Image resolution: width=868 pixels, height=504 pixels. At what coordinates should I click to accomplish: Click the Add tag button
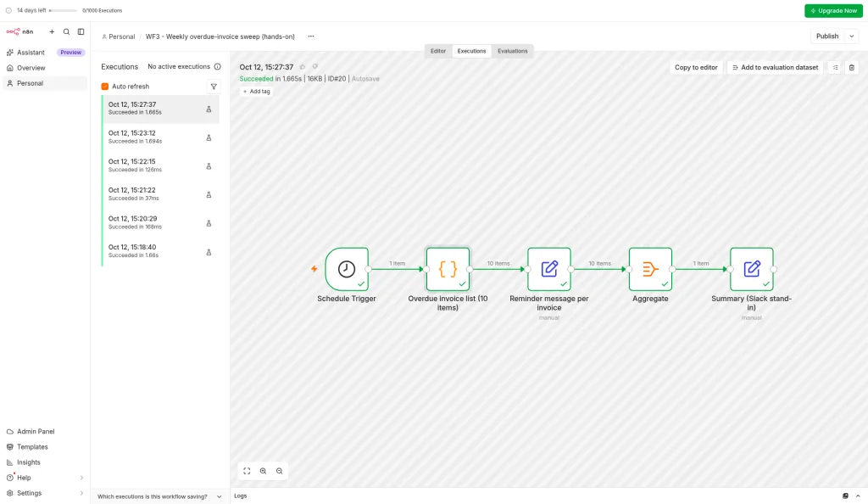click(256, 92)
